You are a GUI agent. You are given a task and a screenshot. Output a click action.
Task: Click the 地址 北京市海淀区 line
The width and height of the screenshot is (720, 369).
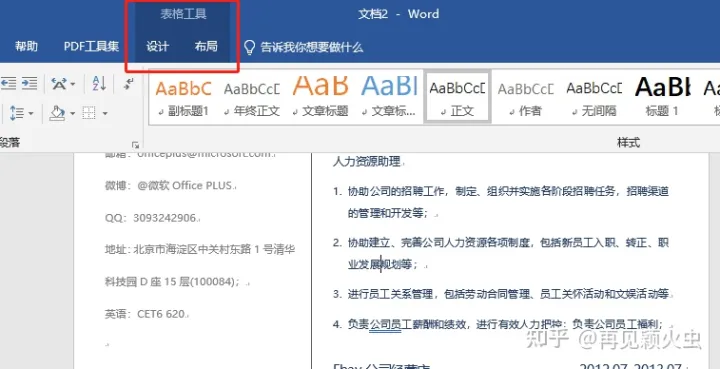coord(200,250)
